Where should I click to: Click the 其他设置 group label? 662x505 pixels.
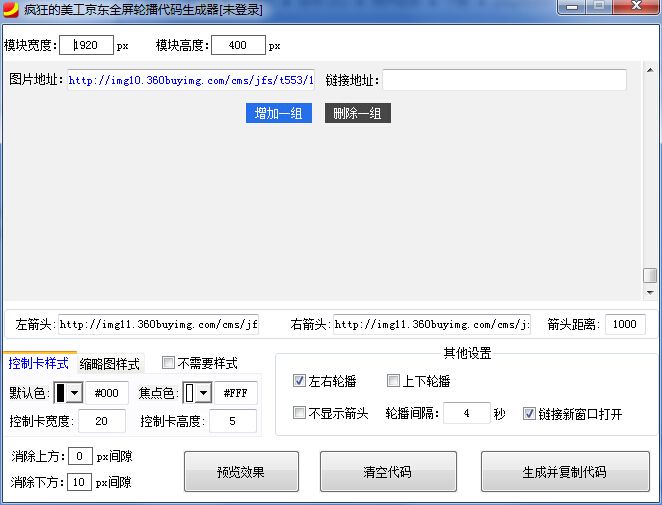[467, 353]
